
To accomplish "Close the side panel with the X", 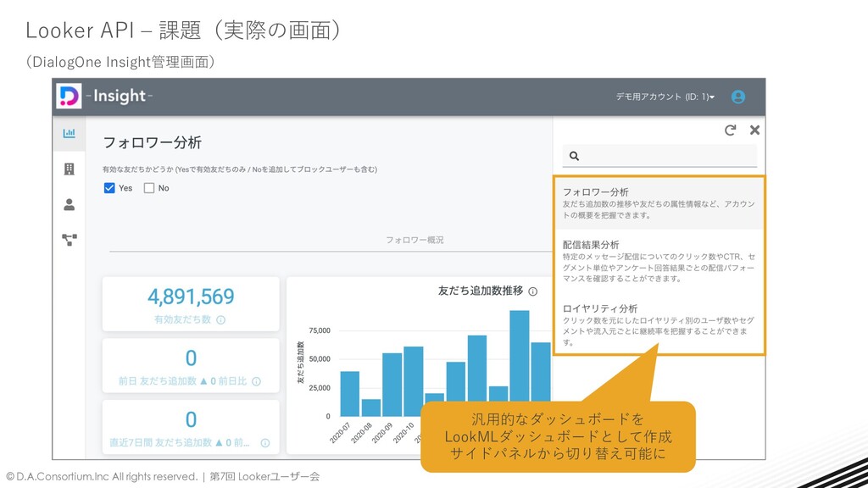I will pos(754,130).
